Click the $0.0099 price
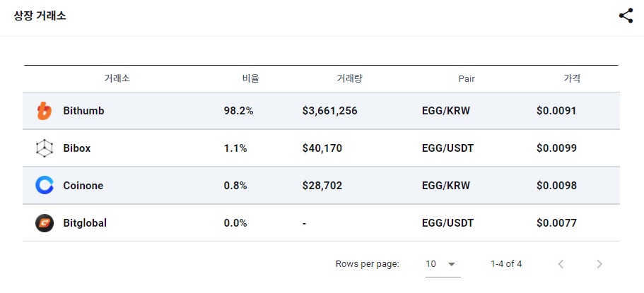 556,148
